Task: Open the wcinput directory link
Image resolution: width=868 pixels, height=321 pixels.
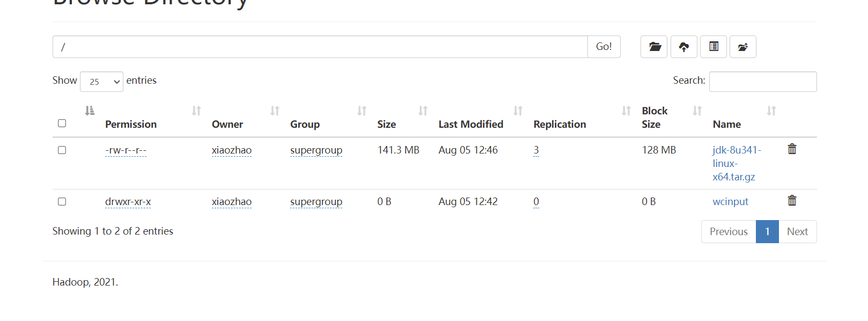Action: [x=730, y=202]
